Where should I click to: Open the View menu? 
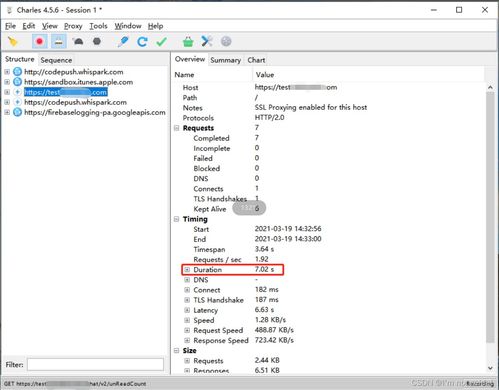click(50, 26)
